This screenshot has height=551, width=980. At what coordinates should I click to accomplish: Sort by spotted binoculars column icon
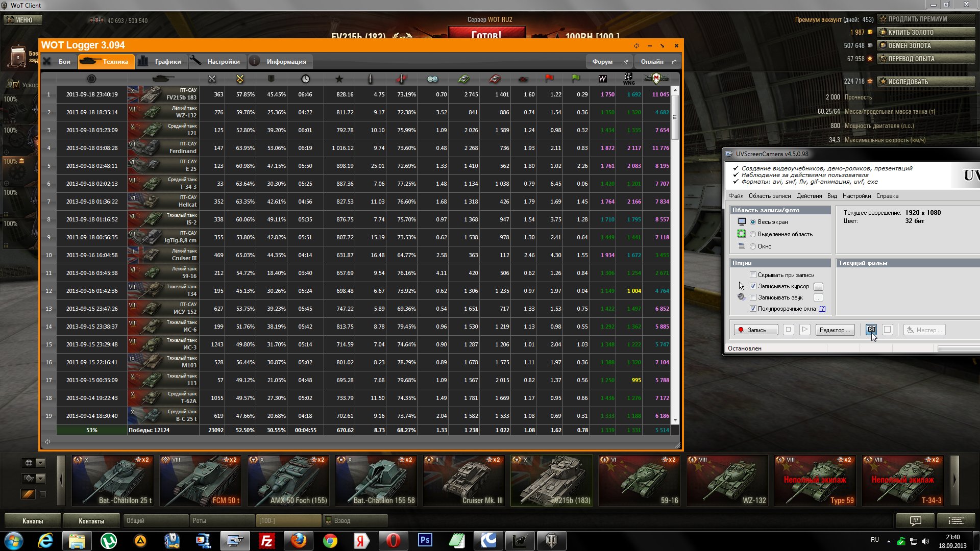[x=432, y=79]
